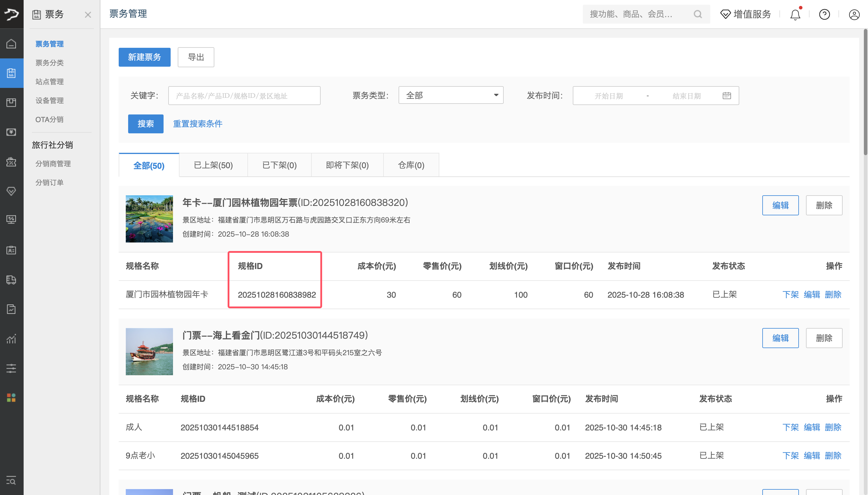Image resolution: width=868 pixels, height=495 pixels.
Task: Open 票务分类 in the side menu
Action: point(49,63)
